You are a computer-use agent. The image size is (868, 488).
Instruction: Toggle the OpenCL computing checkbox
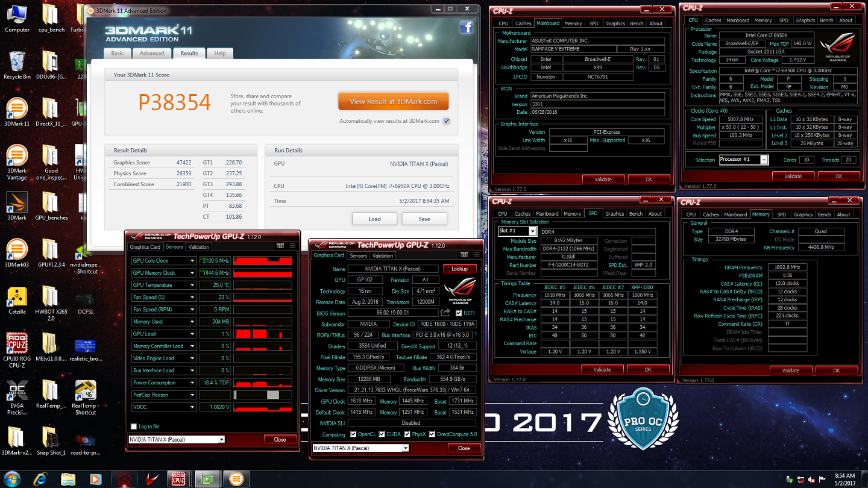[x=353, y=434]
